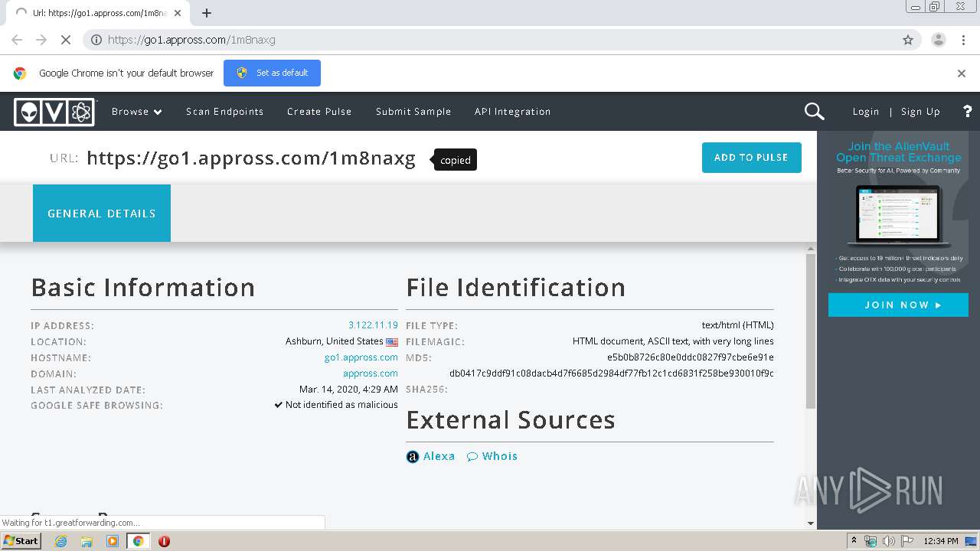The width and height of the screenshot is (980, 551).
Task: Click the site information icon
Action: (x=96, y=40)
